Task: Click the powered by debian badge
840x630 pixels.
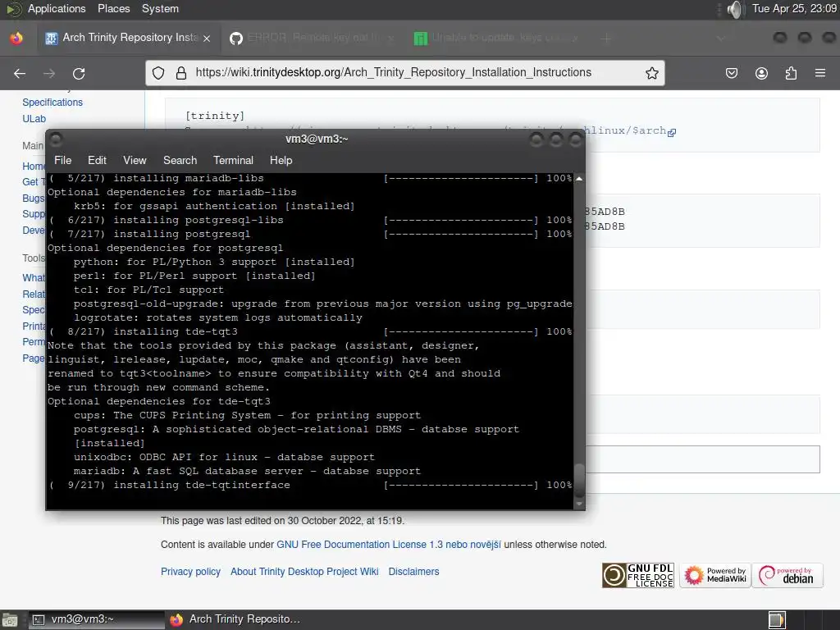Action: 787,575
